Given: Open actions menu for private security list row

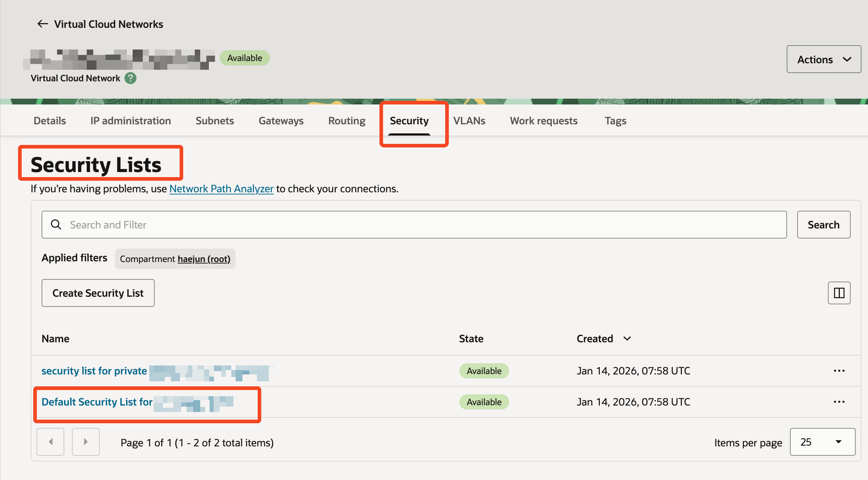Looking at the screenshot, I should click(x=839, y=371).
